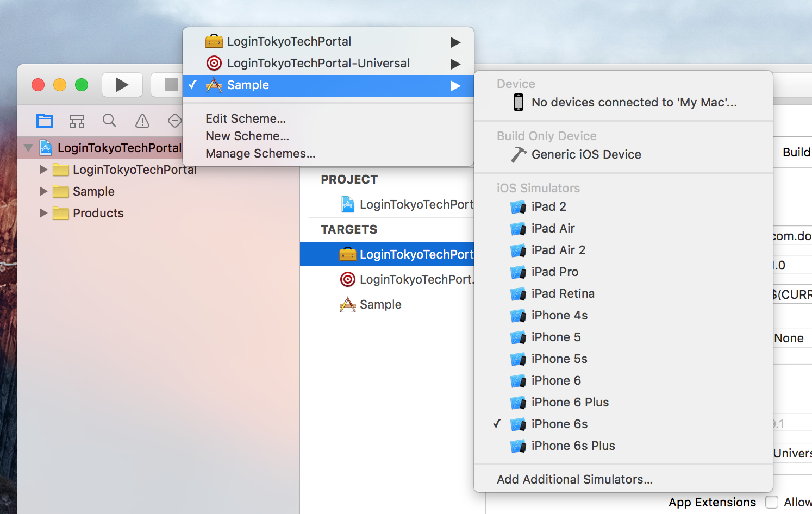Expand the Sample folder in navigator
The width and height of the screenshot is (812, 514).
[43, 191]
